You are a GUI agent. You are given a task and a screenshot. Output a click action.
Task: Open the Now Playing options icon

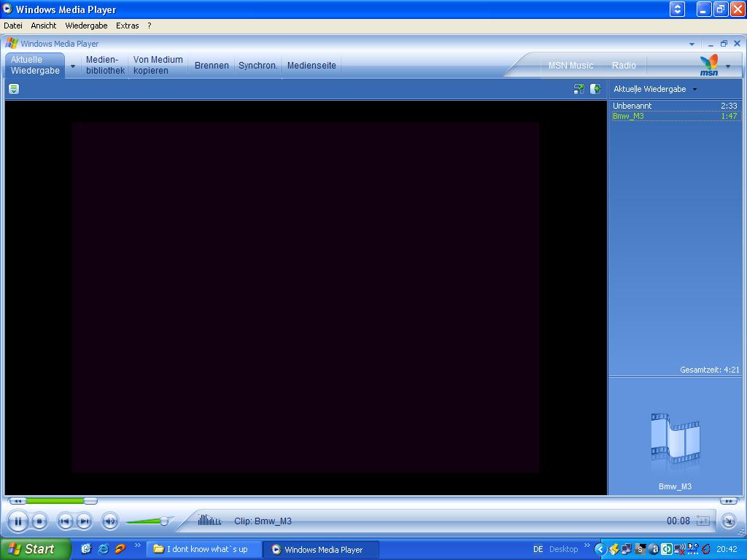point(14,88)
